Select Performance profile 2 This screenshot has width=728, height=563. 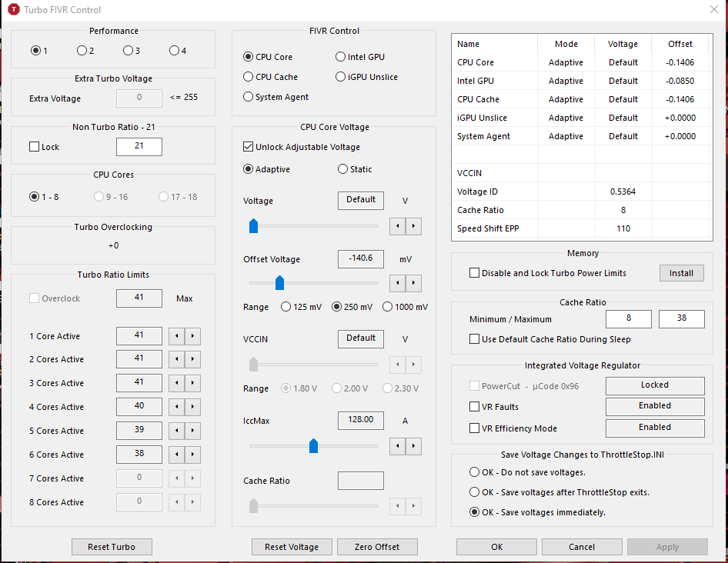pyautogui.click(x=85, y=51)
